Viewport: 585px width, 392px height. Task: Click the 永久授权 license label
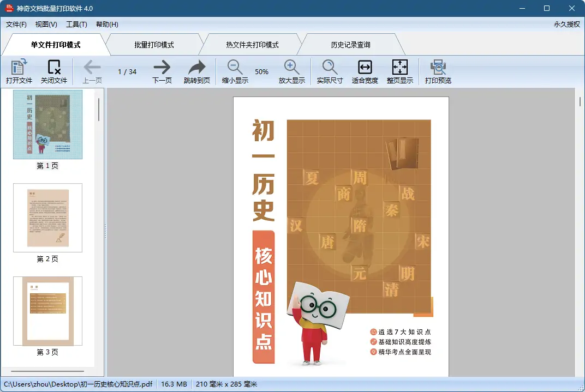(566, 24)
